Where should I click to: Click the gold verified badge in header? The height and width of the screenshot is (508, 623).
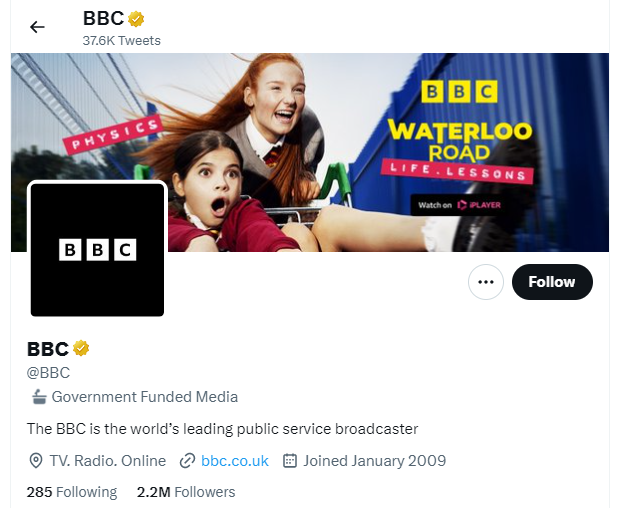(136, 19)
